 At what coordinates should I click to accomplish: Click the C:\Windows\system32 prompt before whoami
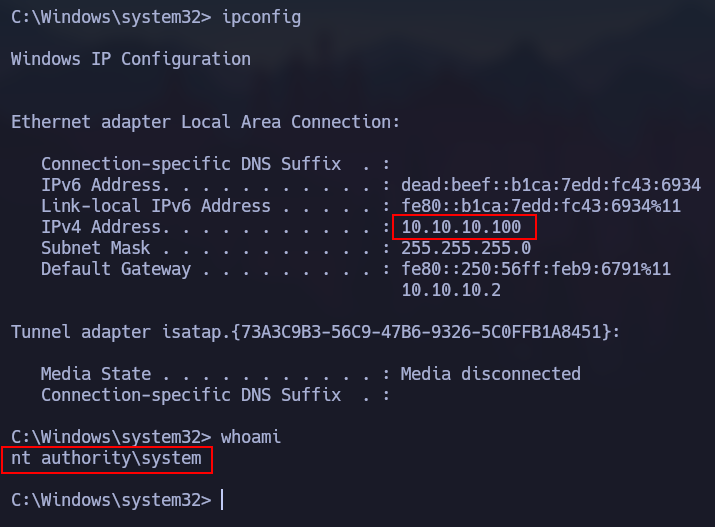(x=111, y=437)
